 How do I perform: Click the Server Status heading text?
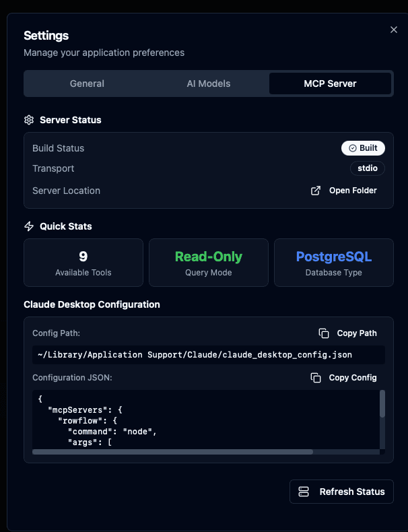(71, 120)
